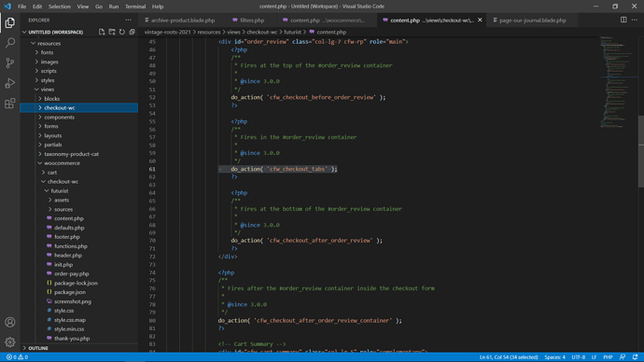Open editor more actions ellipsis
644x362 pixels.
635,21
